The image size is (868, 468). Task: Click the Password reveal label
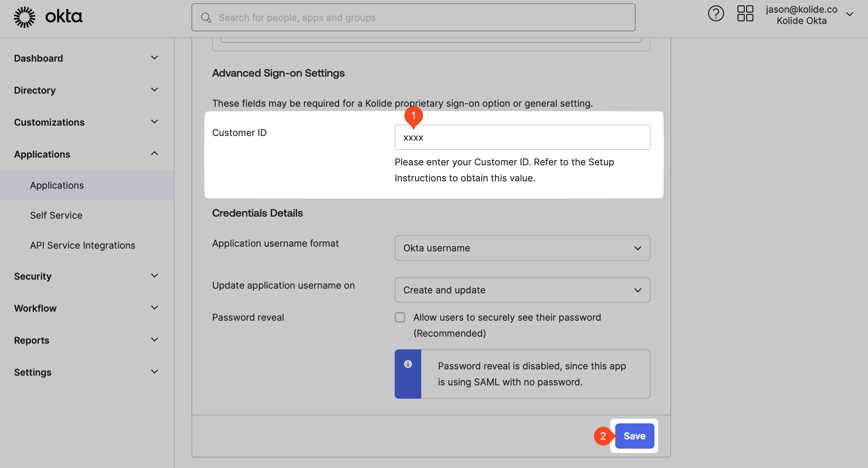pyautogui.click(x=248, y=318)
